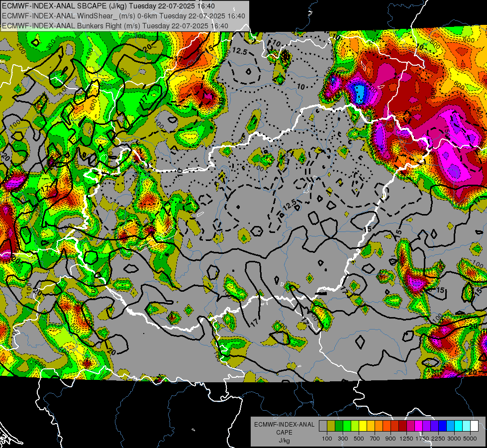Select the lime yellow-green legend swatch

point(355,426)
